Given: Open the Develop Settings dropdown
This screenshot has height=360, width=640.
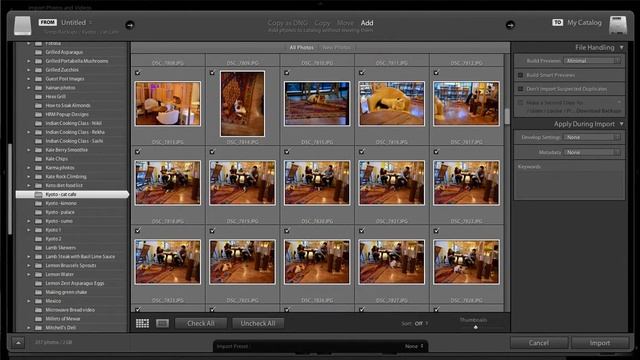Looking at the screenshot, I should (x=593, y=137).
